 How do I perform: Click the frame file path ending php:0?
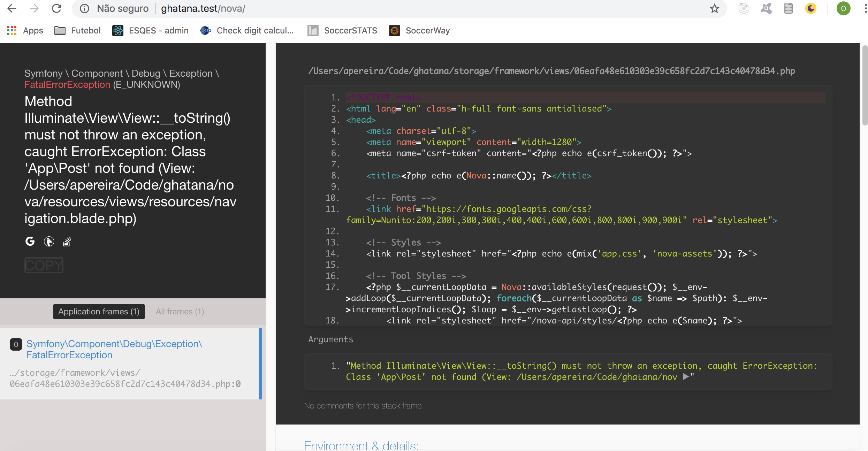click(x=125, y=379)
